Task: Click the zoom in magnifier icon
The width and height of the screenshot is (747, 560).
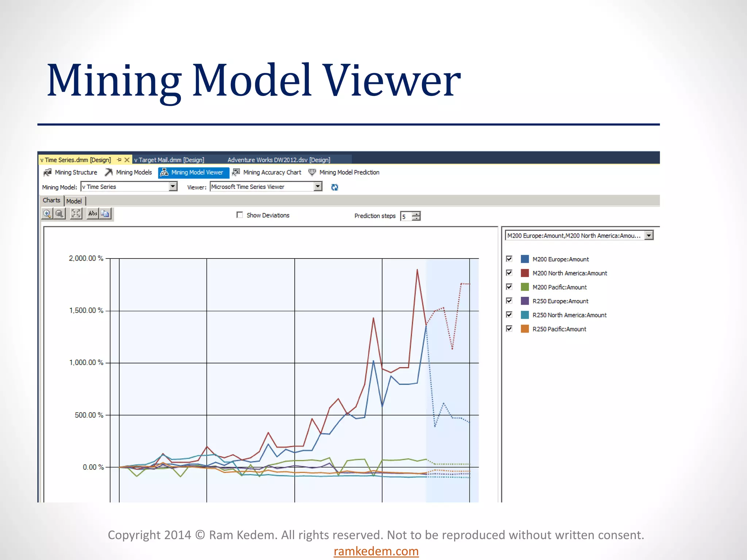Action: coord(47,214)
